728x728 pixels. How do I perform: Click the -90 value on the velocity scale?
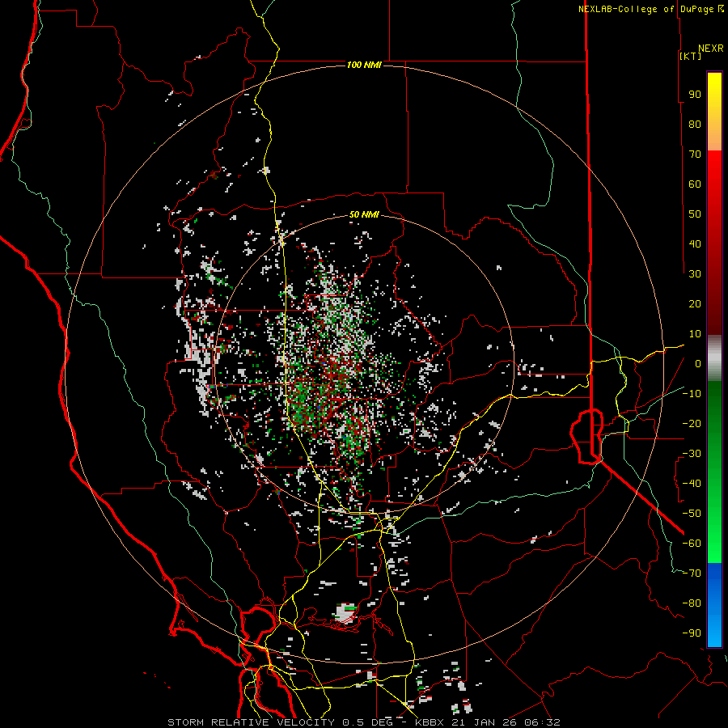pos(692,633)
